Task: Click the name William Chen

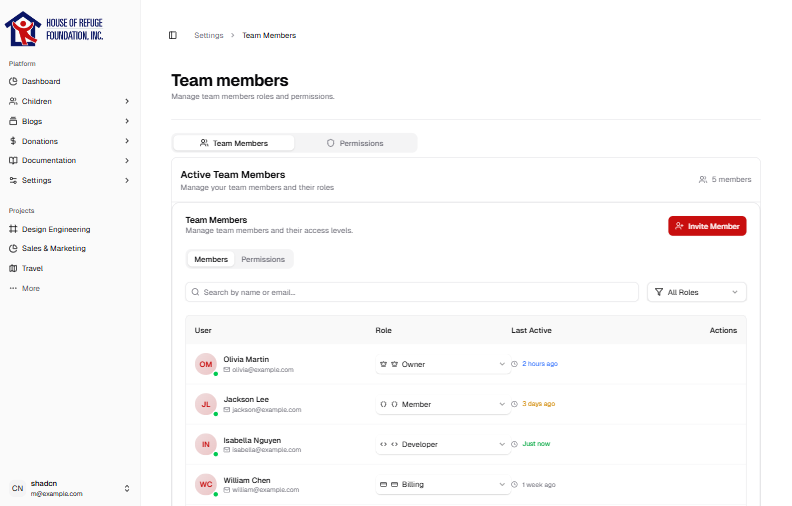Action: 247,480
